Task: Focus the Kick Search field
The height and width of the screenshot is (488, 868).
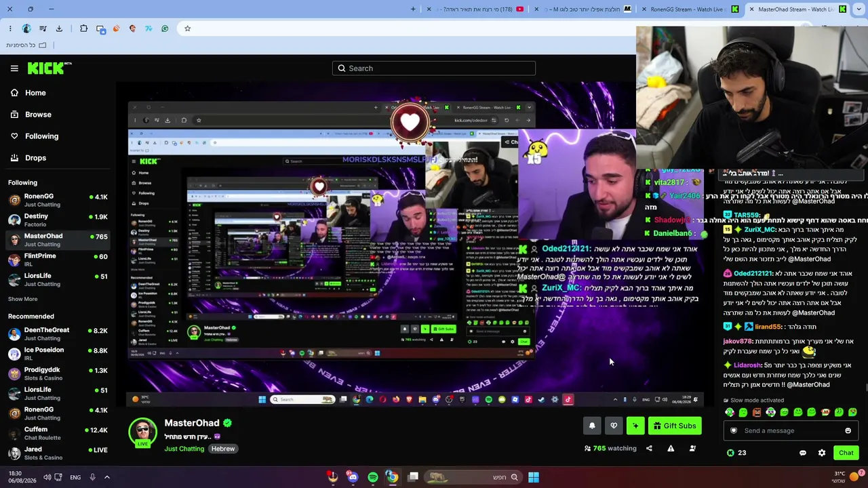Action: tap(434, 68)
